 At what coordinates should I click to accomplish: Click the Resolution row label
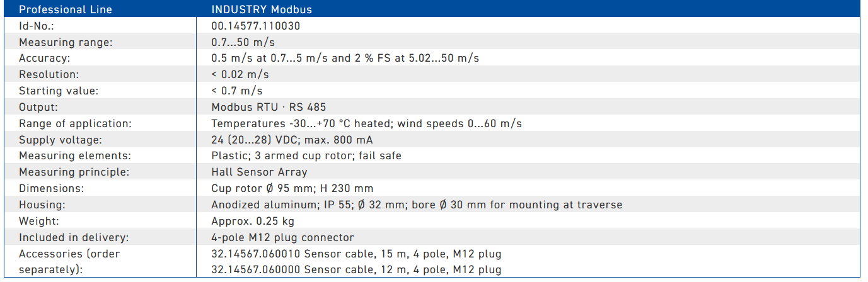click(x=50, y=75)
